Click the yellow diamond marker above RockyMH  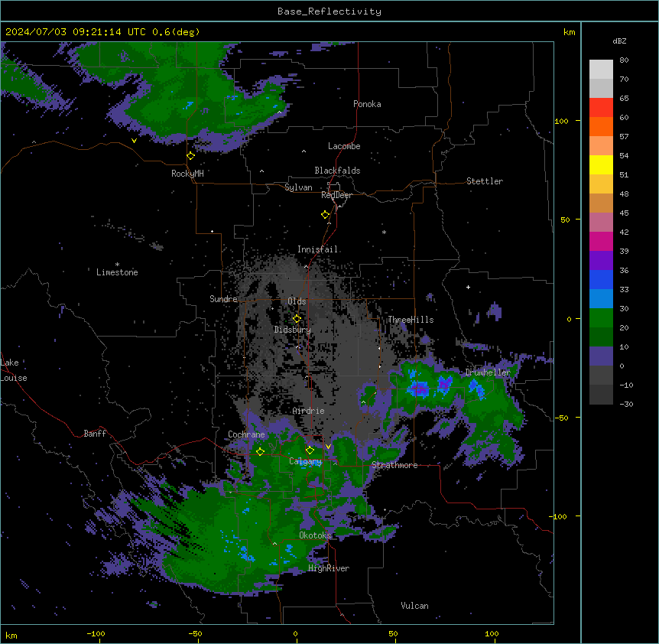[191, 156]
